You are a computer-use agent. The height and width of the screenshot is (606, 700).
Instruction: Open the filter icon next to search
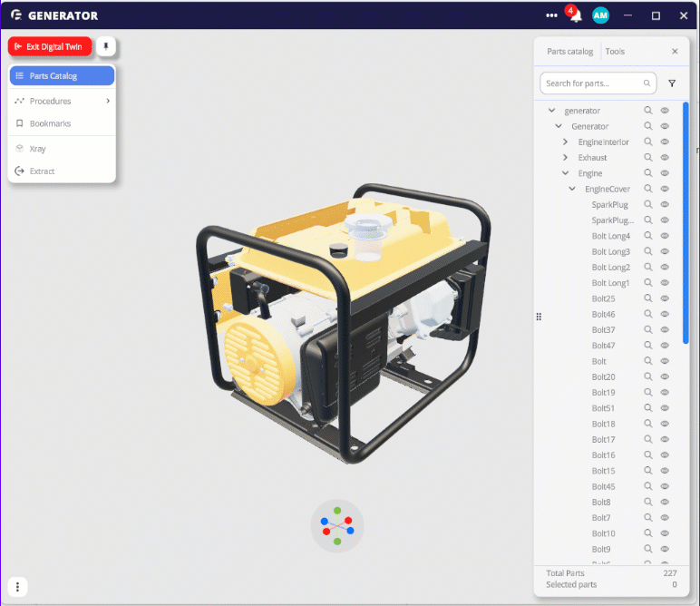coord(672,83)
